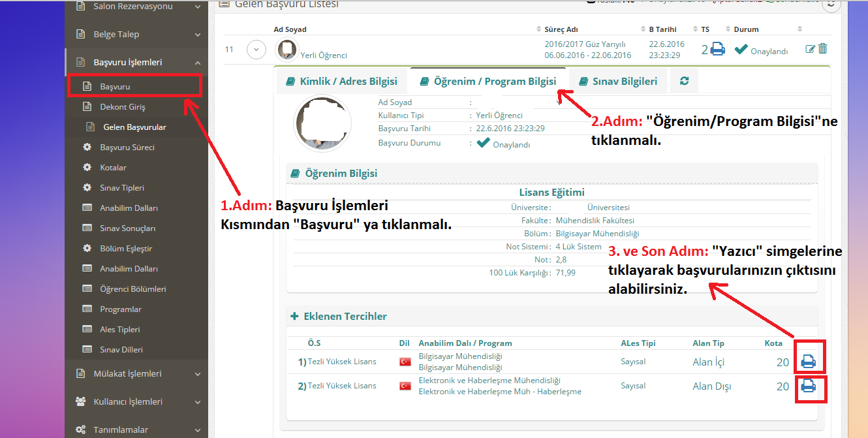Image resolution: width=868 pixels, height=438 pixels.
Task: Open the Sınav Sonuçları sidebar item
Action: pos(127,228)
